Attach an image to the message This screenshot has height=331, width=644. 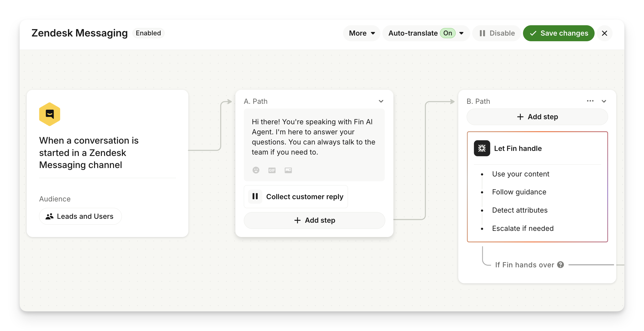(x=288, y=170)
